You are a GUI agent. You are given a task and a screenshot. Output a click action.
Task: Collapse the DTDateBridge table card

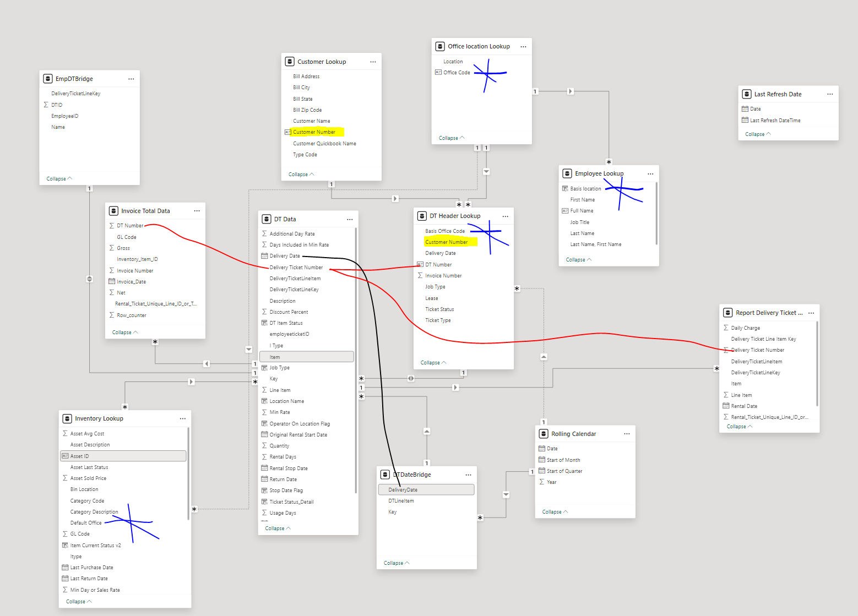(x=397, y=563)
